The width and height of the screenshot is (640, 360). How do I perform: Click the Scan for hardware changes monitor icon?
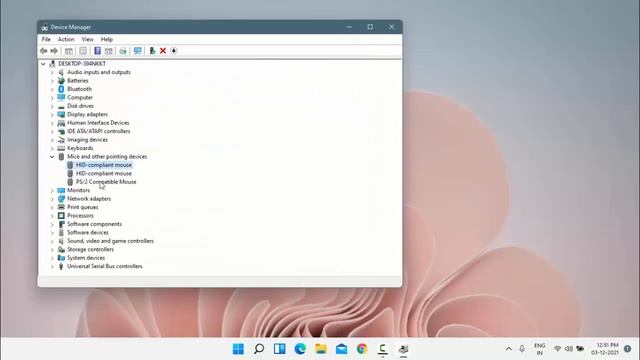pos(138,51)
